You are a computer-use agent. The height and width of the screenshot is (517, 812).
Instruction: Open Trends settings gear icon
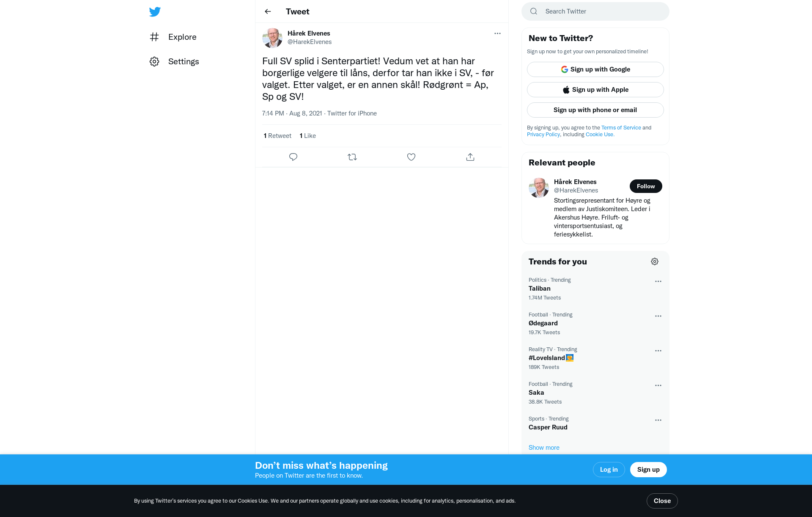tap(655, 261)
